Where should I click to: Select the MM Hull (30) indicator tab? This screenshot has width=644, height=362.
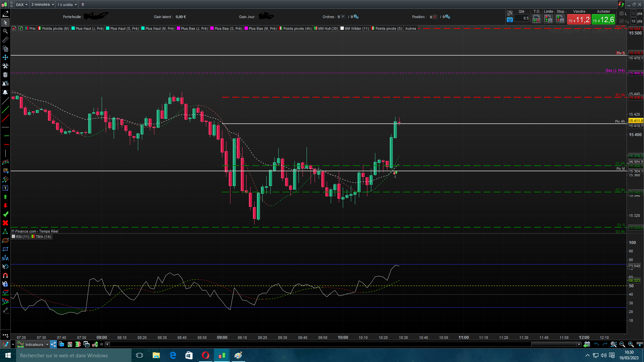[328, 28]
